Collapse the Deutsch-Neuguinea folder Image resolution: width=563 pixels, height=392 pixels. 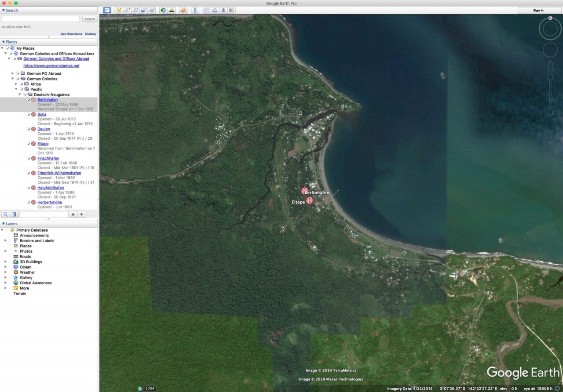tap(19, 94)
